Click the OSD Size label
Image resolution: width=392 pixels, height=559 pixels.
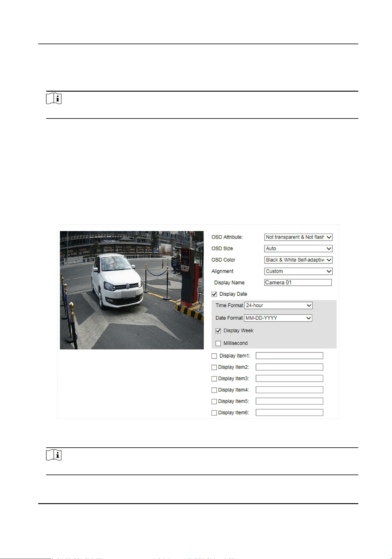point(222,248)
